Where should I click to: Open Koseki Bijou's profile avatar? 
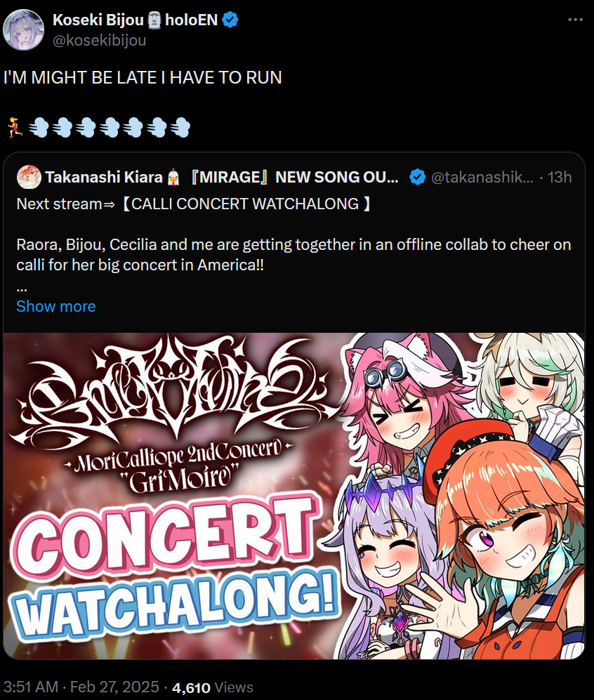[x=24, y=30]
